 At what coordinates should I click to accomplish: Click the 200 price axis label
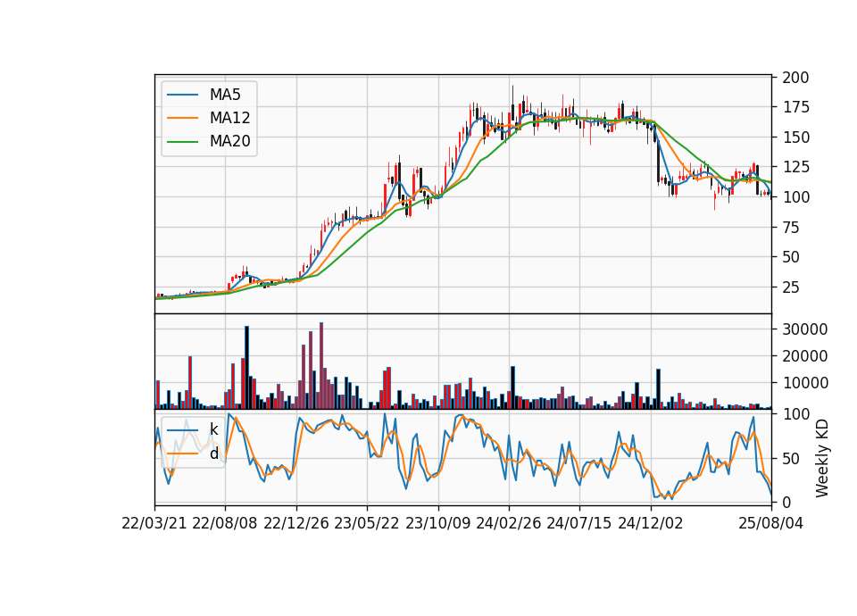coord(795,78)
